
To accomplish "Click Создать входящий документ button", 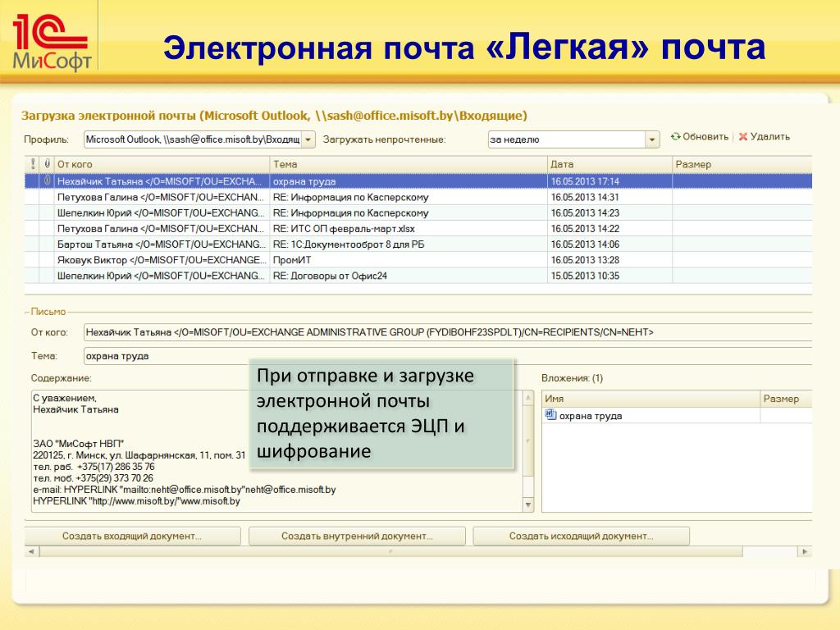I will (132, 536).
